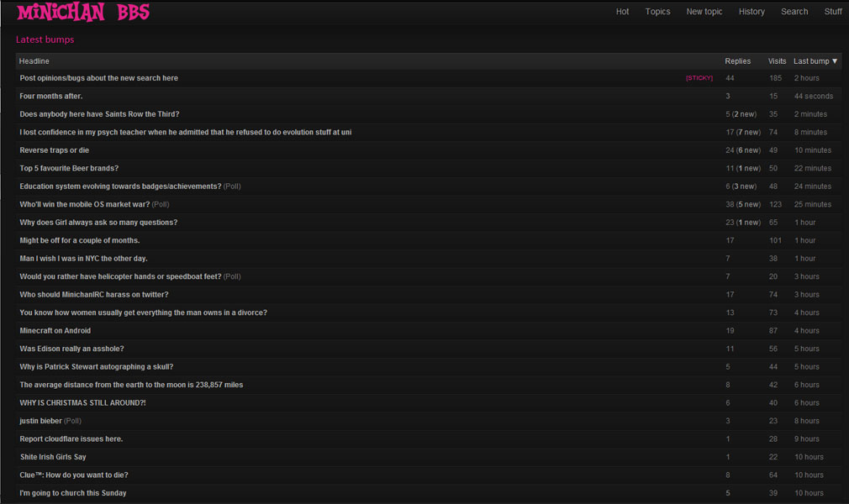
Task: Open the 'justin bieber' poll thread
Action: click(41, 422)
